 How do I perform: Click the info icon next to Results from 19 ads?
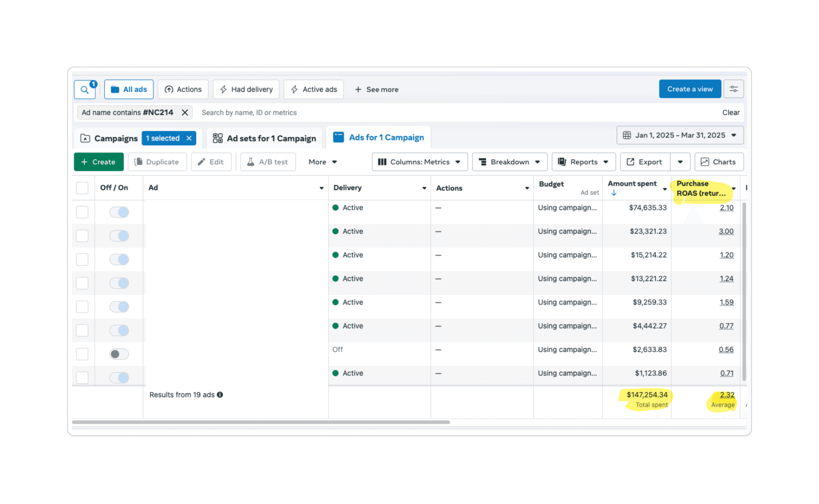220,395
